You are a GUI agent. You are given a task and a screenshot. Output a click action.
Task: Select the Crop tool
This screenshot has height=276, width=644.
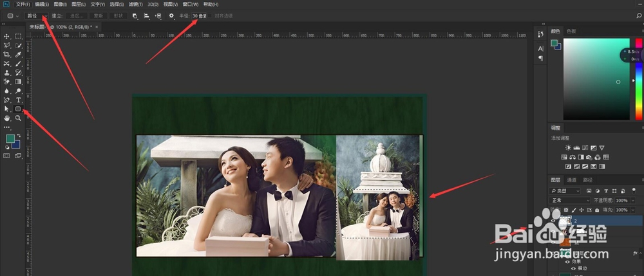tap(6, 55)
